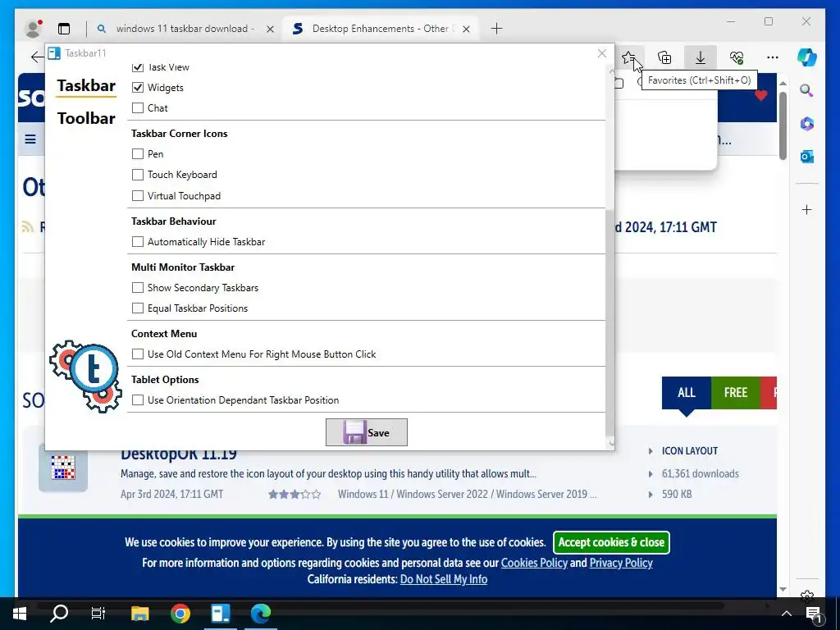Select the Taskbar section in Taskbar11
The height and width of the screenshot is (630, 840).
pyautogui.click(x=86, y=85)
